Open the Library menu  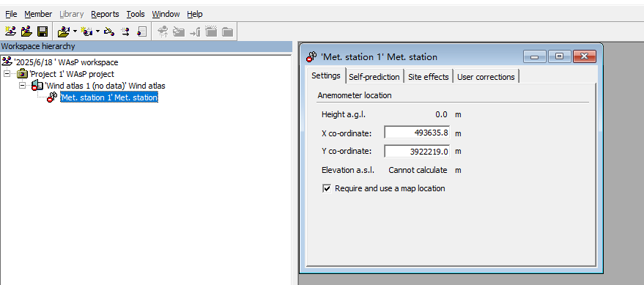72,14
